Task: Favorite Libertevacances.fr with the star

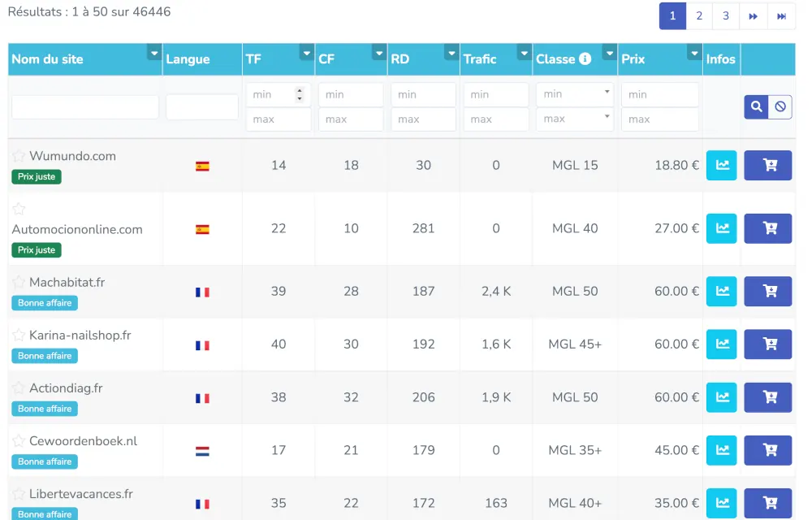Action: [19, 493]
